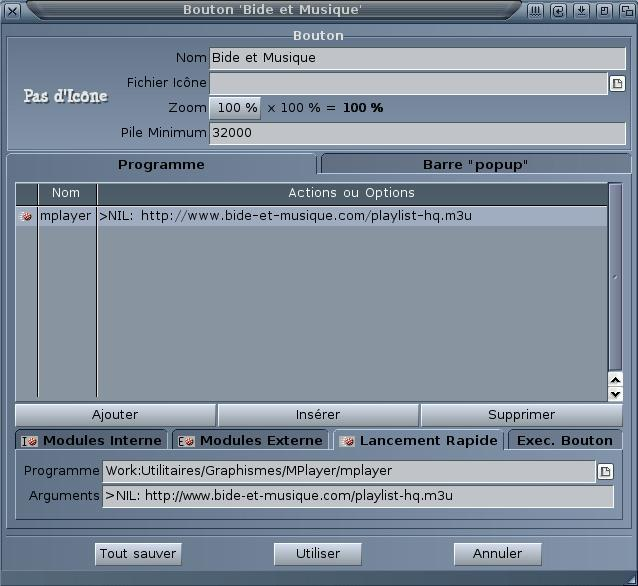The height and width of the screenshot is (586, 638).
Task: Click the double down-arrow gadget in the title bar
Action: (x=581, y=11)
